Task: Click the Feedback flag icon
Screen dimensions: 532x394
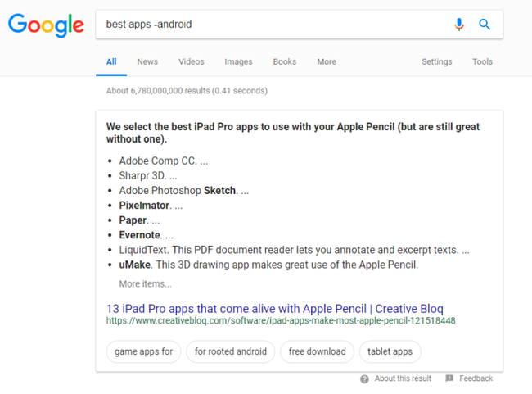Action: pos(449,378)
